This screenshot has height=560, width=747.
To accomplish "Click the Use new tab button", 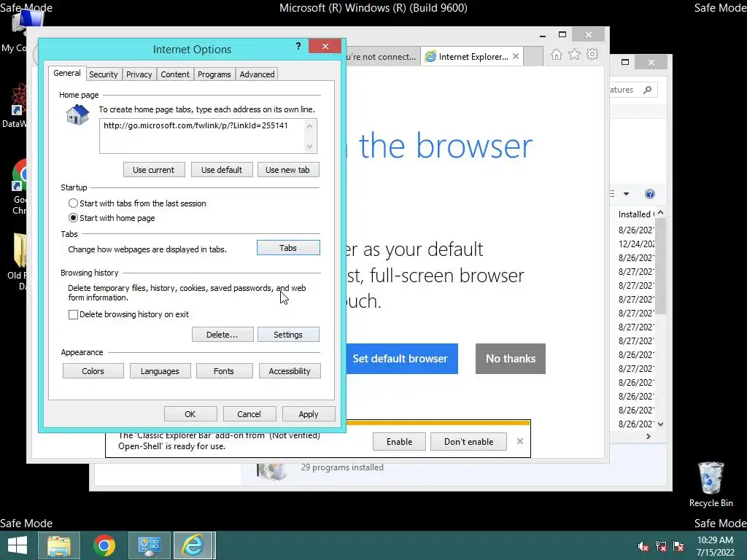I will tap(287, 170).
